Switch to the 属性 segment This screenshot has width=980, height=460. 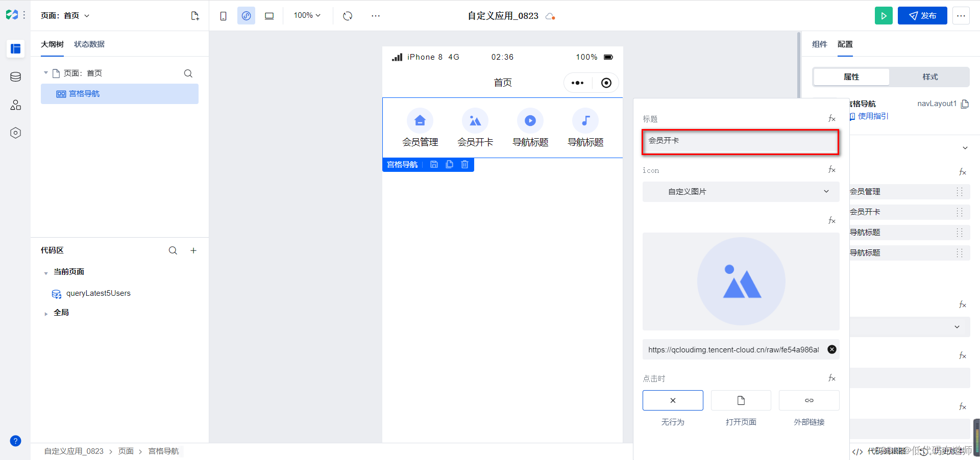pyautogui.click(x=851, y=77)
